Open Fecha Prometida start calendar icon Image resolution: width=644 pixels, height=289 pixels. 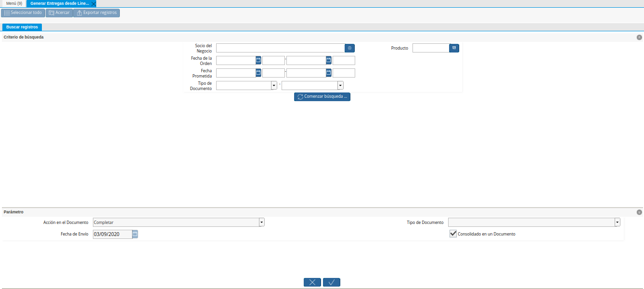(258, 73)
